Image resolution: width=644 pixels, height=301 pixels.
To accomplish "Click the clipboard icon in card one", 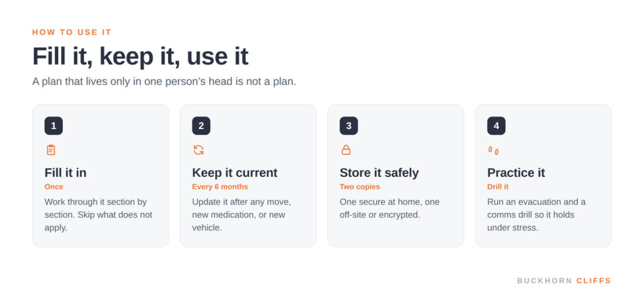I will coord(50,150).
